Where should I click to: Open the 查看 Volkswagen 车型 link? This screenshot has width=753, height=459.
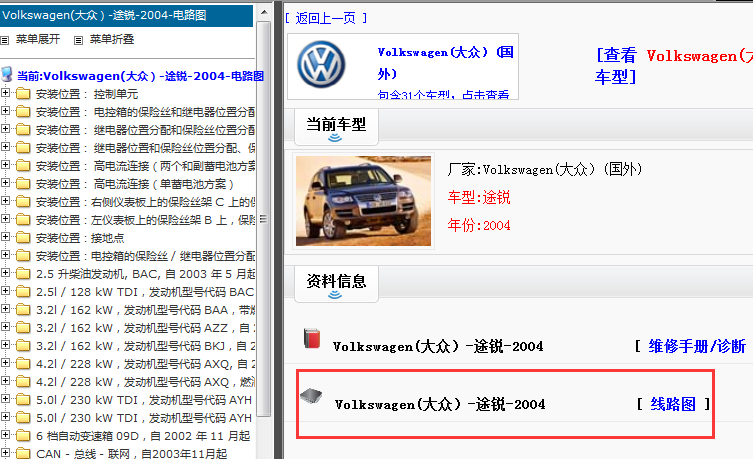[674, 66]
